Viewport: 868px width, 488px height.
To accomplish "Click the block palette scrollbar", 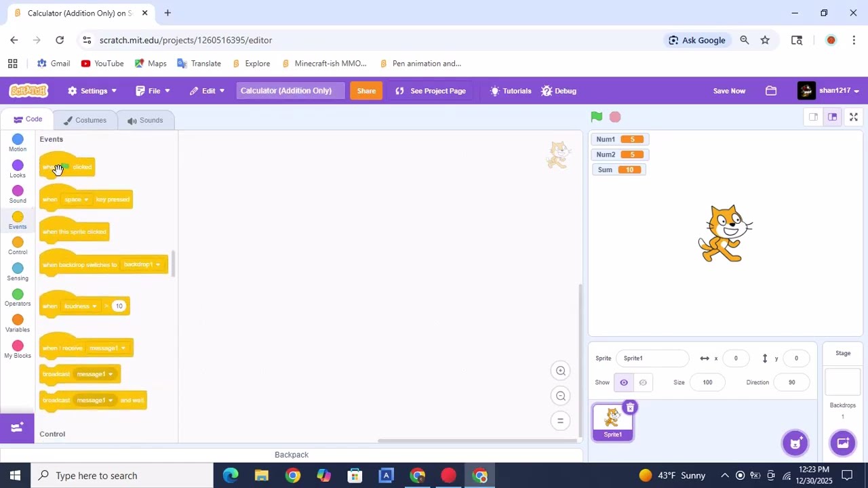I will coord(173,264).
